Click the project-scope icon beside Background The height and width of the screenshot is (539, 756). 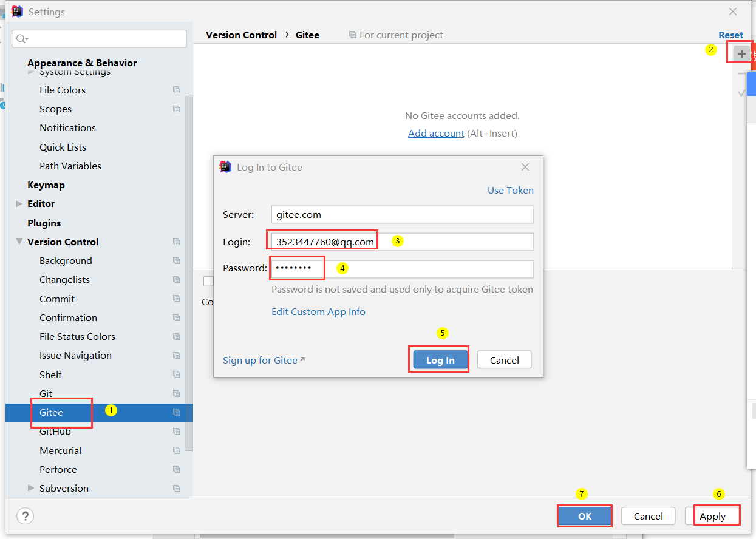[176, 261]
